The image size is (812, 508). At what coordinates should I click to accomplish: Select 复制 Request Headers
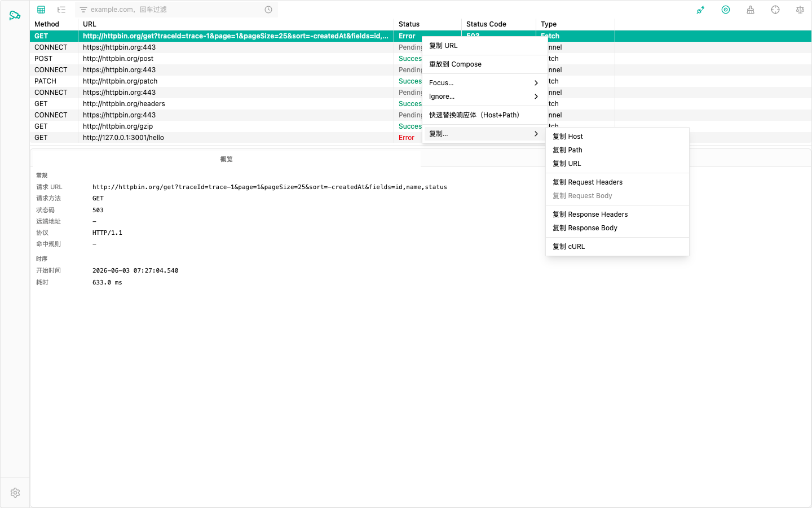(x=617, y=182)
